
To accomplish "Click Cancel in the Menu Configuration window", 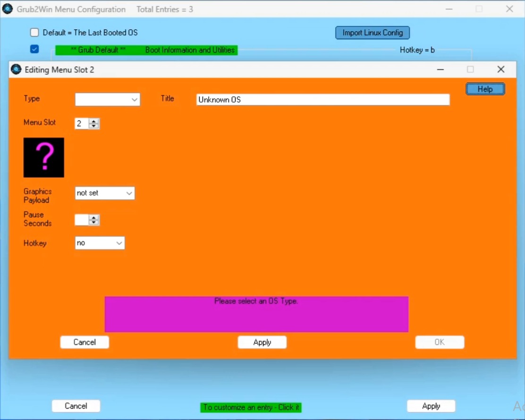I will pyautogui.click(x=76, y=406).
